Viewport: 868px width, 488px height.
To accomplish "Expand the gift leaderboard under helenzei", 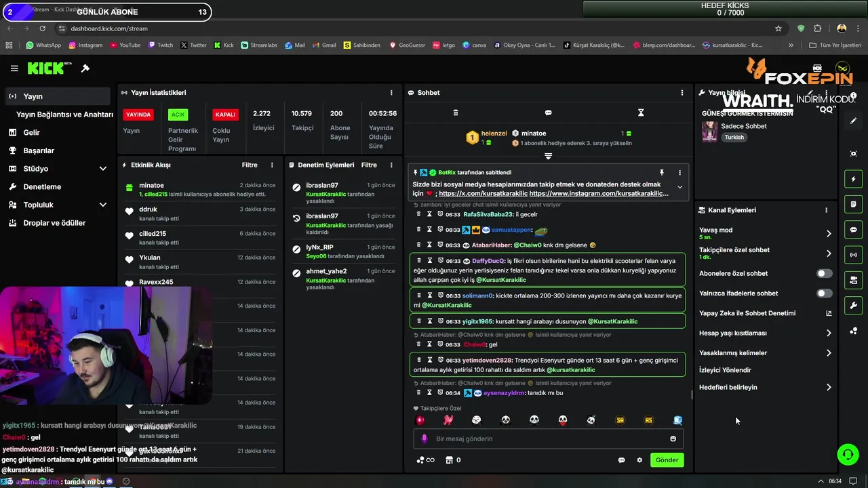I will tap(548, 156).
